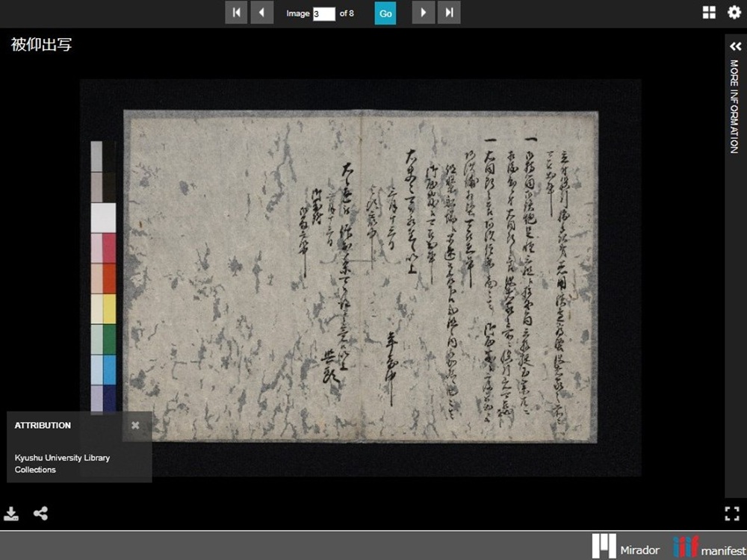Open the settings gear icon
Image resolution: width=747 pixels, height=560 pixels.
(734, 13)
